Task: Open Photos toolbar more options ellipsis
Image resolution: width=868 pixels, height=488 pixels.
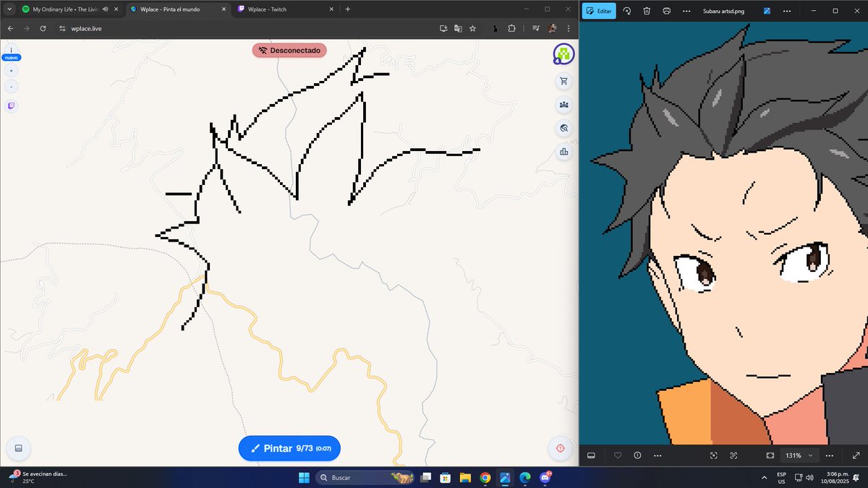Action: coord(686,11)
